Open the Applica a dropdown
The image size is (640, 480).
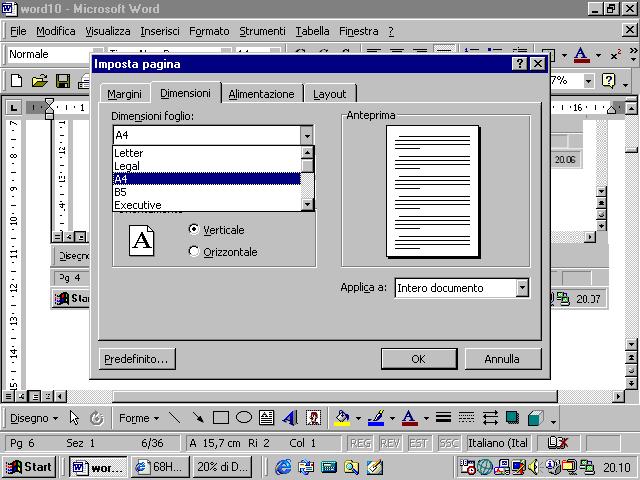click(x=522, y=288)
